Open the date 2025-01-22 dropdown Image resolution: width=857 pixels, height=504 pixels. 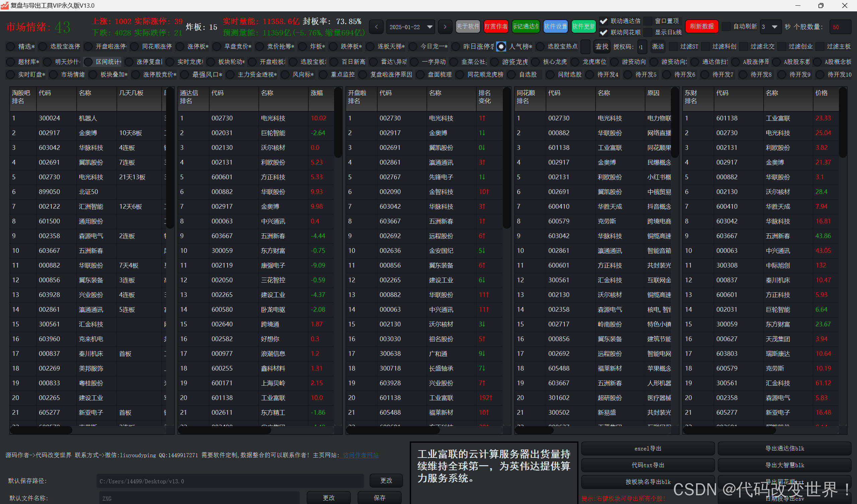pyautogui.click(x=430, y=27)
